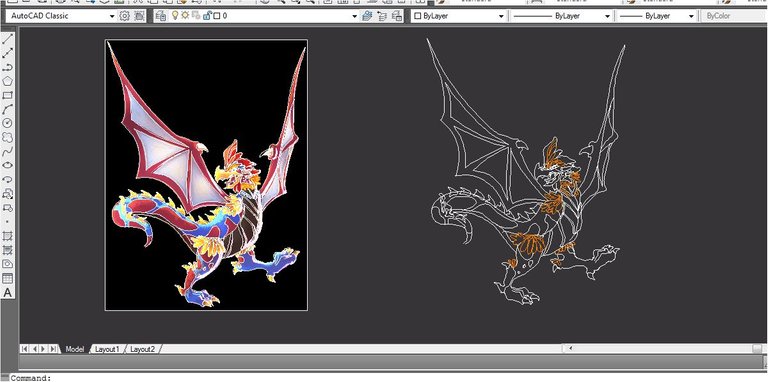Viewport: 768px width, 382px height.
Task: Expand the layer list dropdown
Action: coord(355,16)
